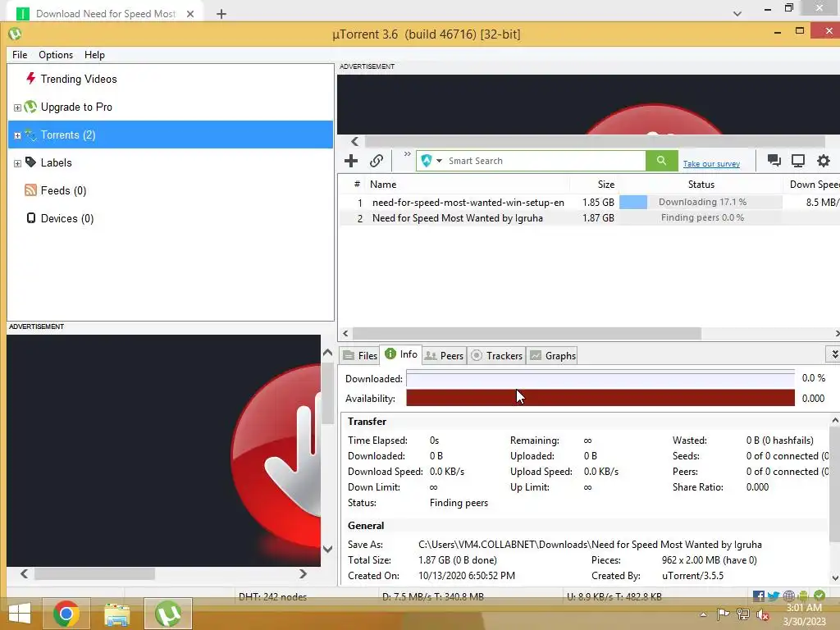
Task: Click the Action Center flag tray icon
Action: [x=723, y=614]
